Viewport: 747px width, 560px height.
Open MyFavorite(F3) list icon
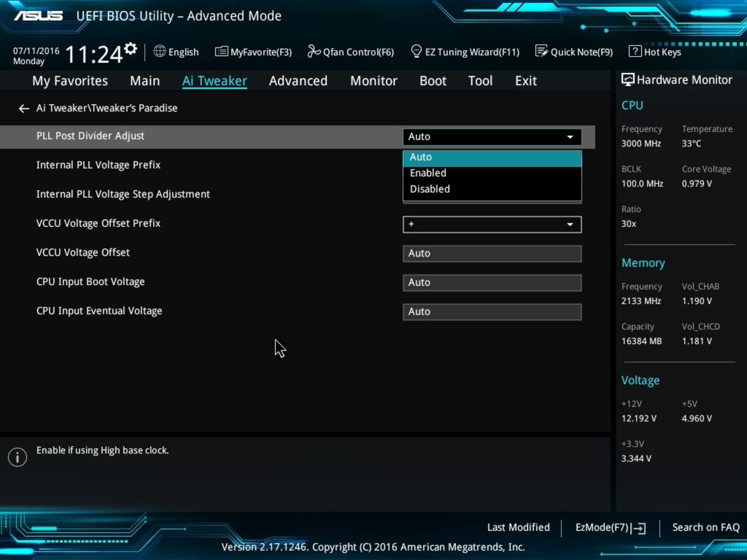pos(221,52)
